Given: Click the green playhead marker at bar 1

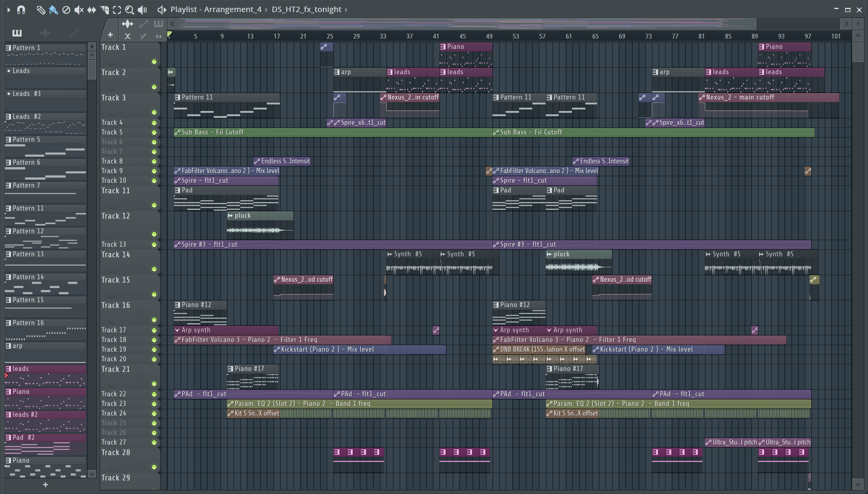Looking at the screenshot, I should pos(169,34).
